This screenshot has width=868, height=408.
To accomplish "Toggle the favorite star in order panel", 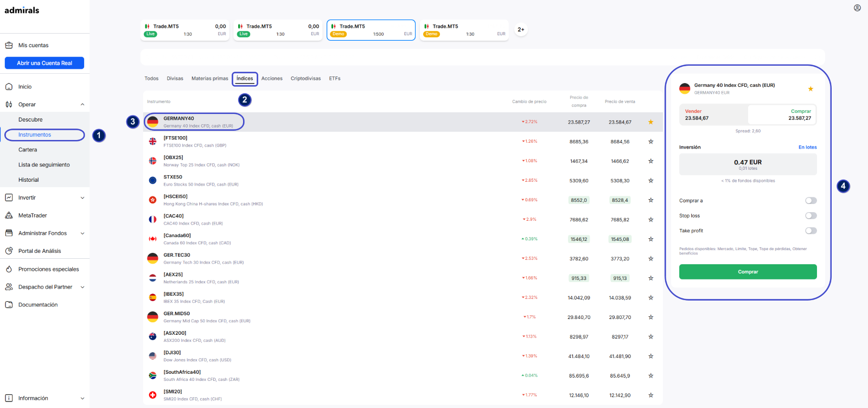I will 810,89.
